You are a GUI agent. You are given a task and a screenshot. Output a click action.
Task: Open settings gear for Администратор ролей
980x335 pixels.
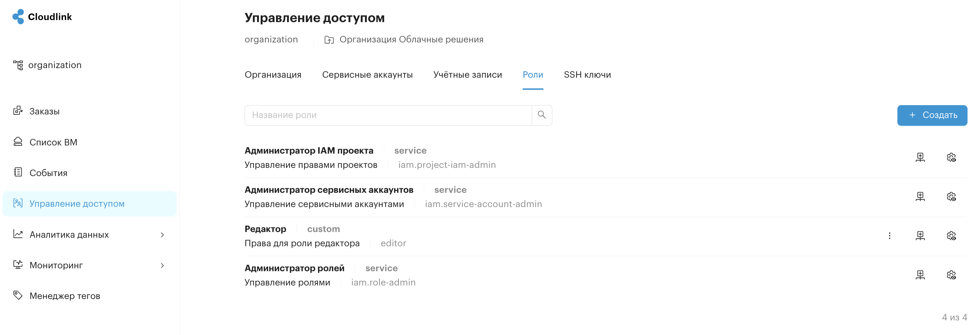coord(951,275)
